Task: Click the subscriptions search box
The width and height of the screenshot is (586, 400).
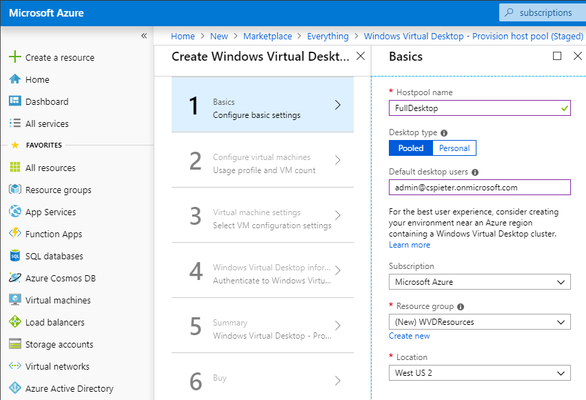Action: point(542,12)
